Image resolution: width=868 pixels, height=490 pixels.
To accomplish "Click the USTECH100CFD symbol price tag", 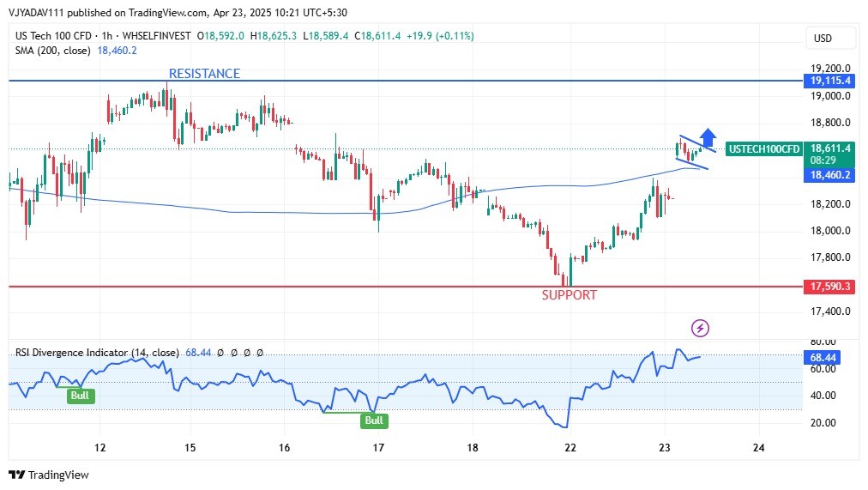I will point(763,149).
